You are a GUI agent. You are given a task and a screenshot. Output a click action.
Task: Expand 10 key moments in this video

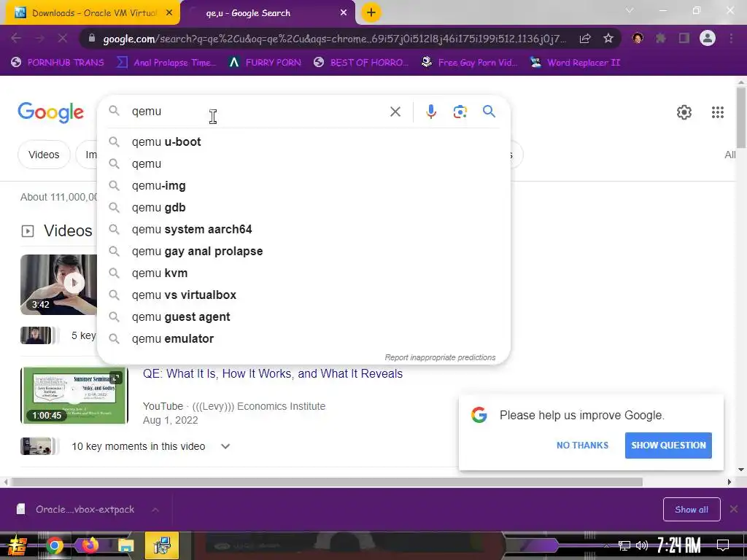coord(225,447)
